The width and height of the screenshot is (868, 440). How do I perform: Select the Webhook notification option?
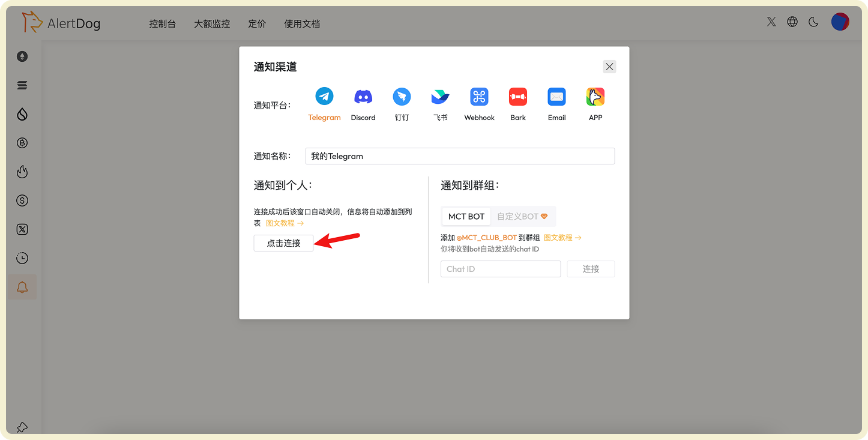pos(478,103)
